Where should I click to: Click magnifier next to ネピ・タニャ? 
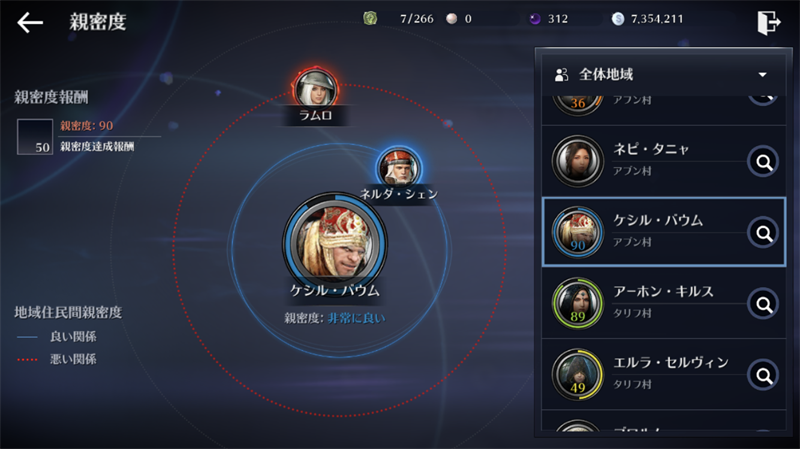(763, 162)
